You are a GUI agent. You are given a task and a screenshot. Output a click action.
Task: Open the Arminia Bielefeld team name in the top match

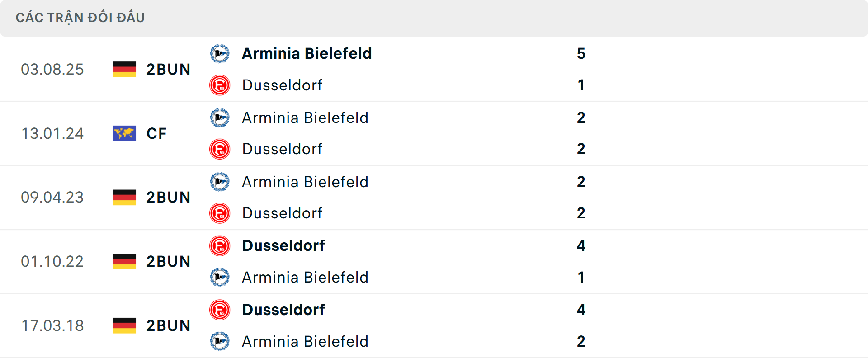coord(306,53)
